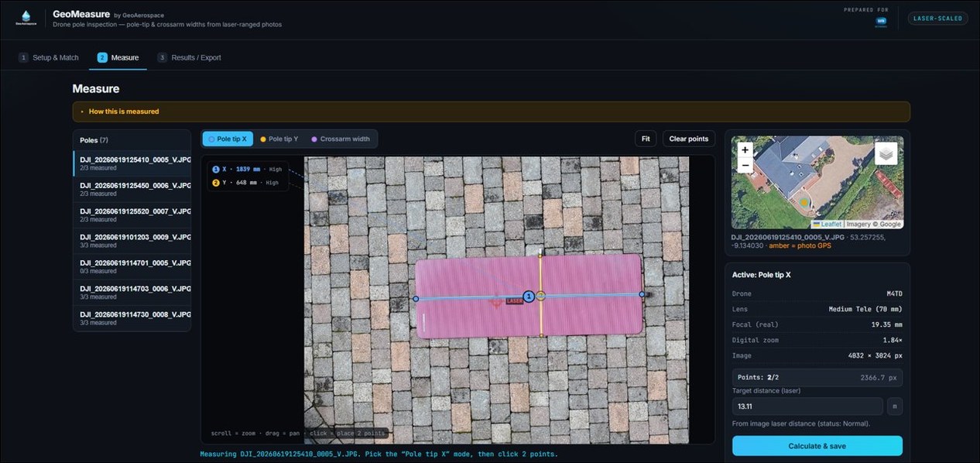Click Clear points button
Image resolution: width=980 pixels, height=463 pixels.
(688, 139)
